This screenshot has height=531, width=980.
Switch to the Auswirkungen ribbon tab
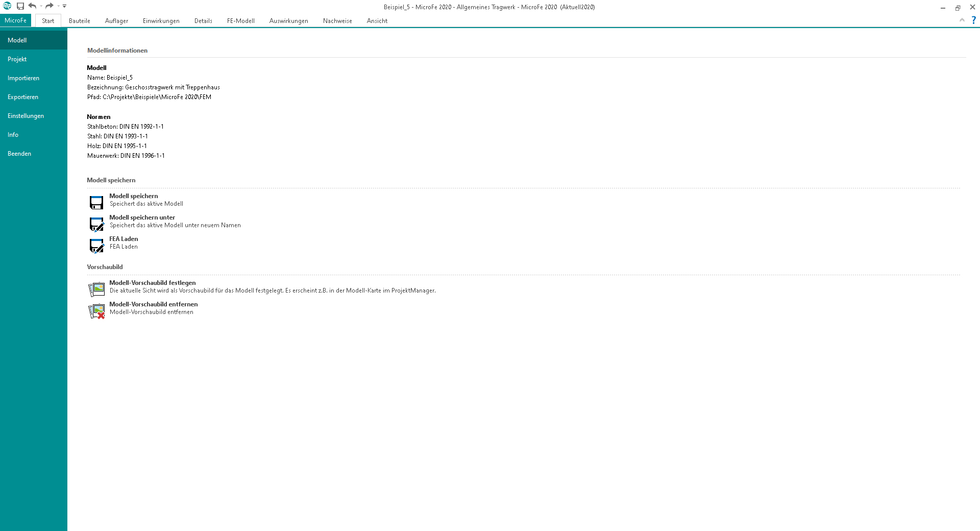(x=289, y=21)
